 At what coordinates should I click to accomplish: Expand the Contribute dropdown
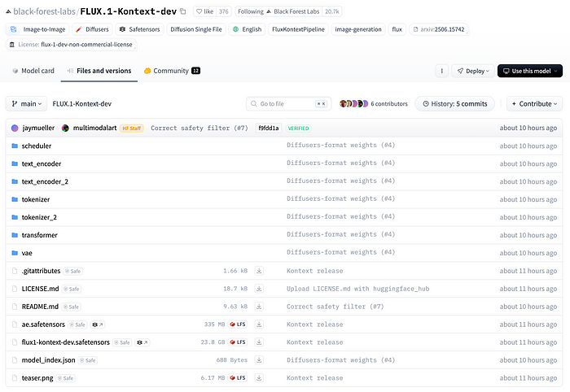(x=534, y=104)
